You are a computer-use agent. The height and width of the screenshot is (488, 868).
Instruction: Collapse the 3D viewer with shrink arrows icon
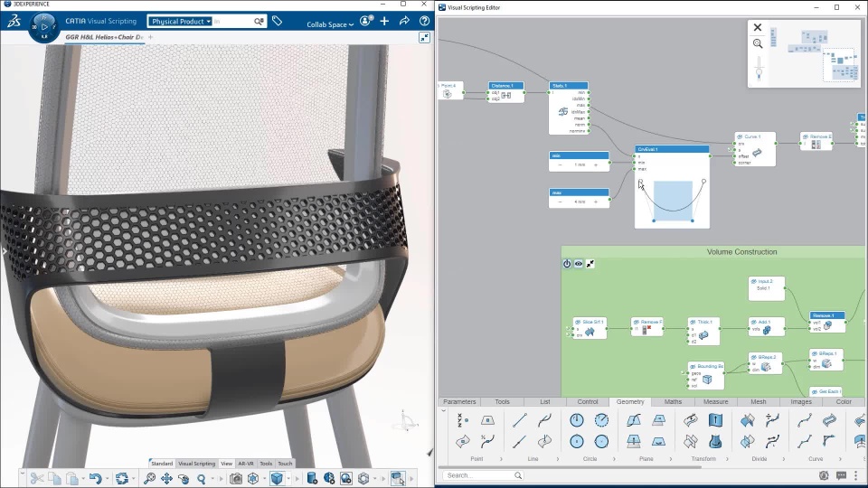(x=425, y=38)
